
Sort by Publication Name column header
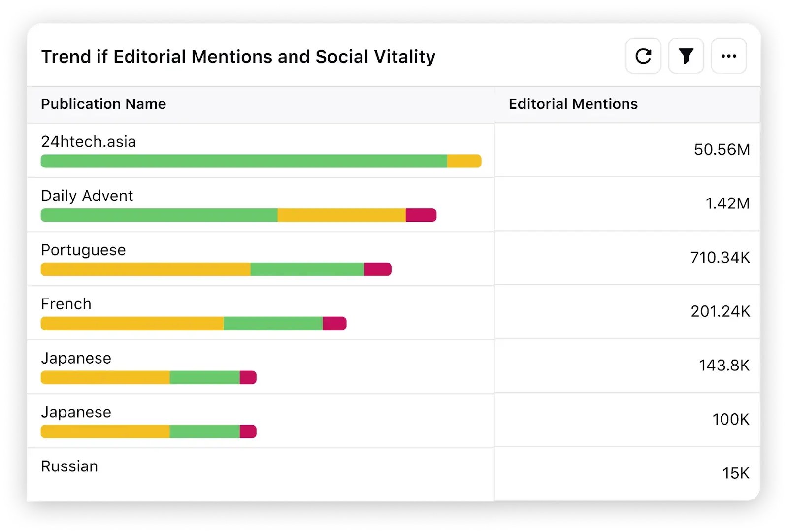click(x=103, y=104)
